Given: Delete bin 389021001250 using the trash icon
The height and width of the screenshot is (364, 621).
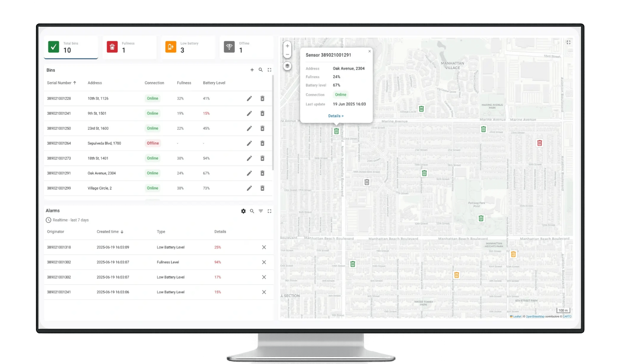Looking at the screenshot, I should click(263, 128).
